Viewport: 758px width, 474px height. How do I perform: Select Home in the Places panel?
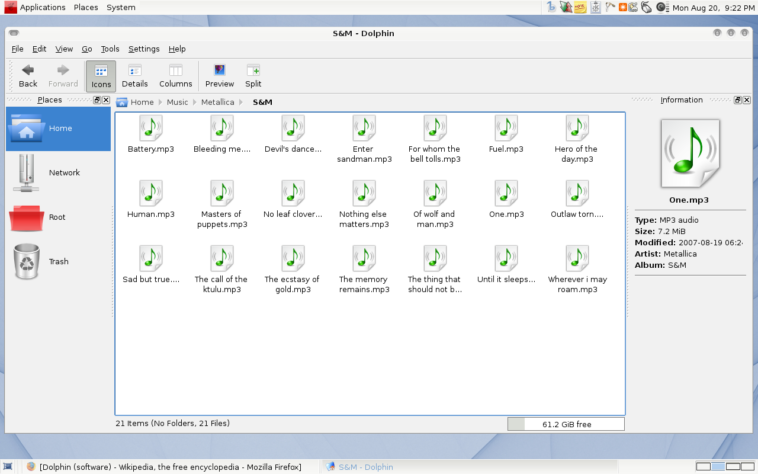pyautogui.click(x=58, y=129)
